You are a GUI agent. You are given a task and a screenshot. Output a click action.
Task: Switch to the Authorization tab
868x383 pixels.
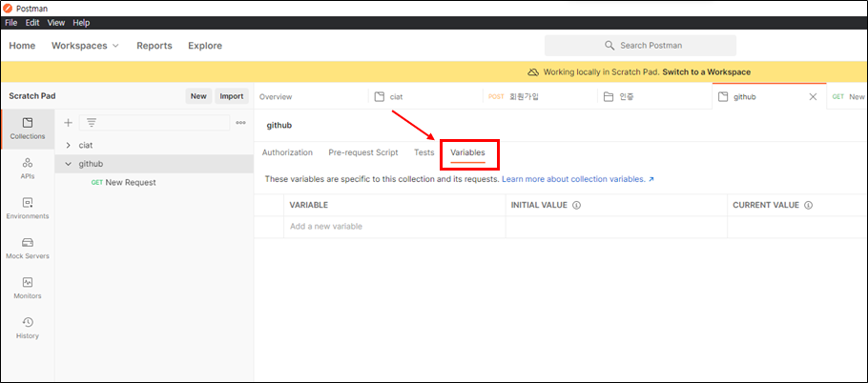coord(287,152)
